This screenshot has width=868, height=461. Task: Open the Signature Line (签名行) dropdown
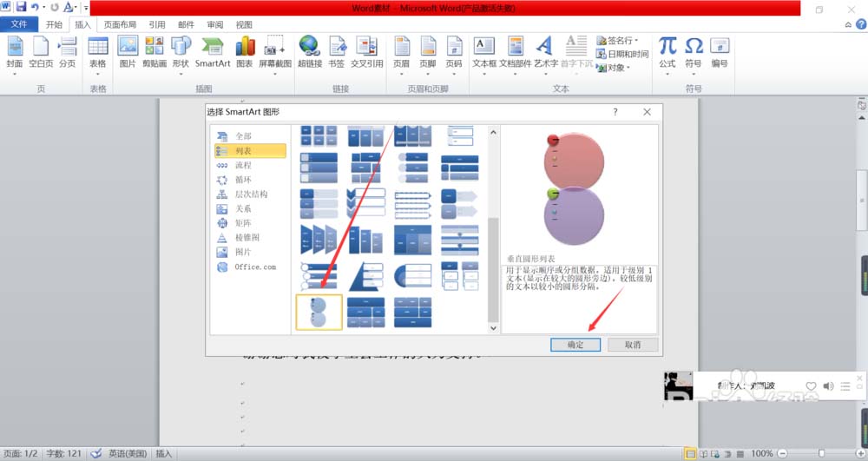coord(617,41)
